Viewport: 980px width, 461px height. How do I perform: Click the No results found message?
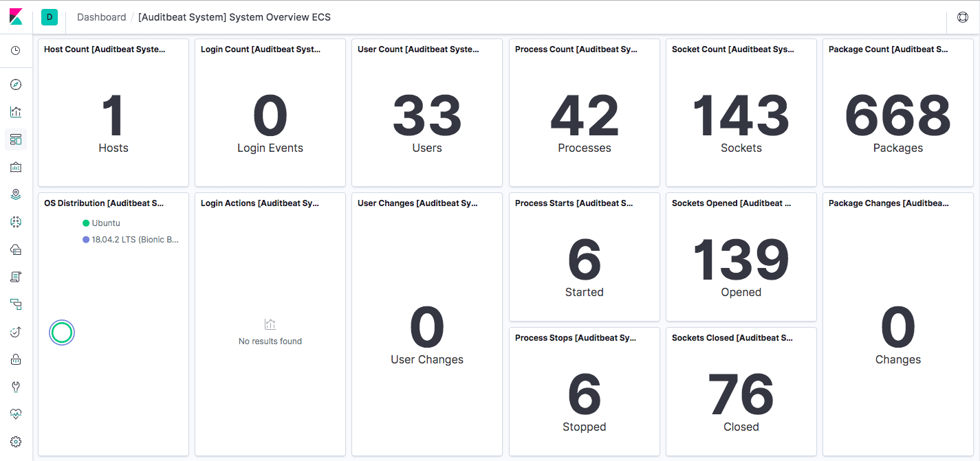click(x=270, y=341)
